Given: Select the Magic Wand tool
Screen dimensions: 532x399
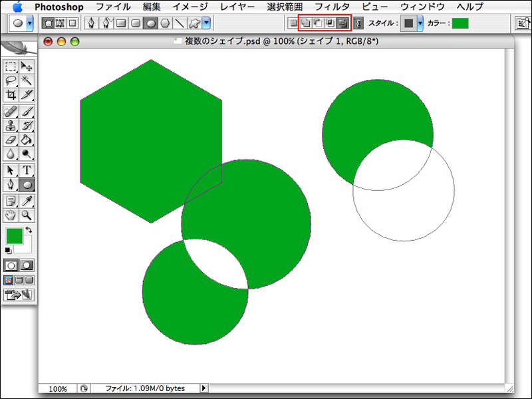Looking at the screenshot, I should coord(27,80).
